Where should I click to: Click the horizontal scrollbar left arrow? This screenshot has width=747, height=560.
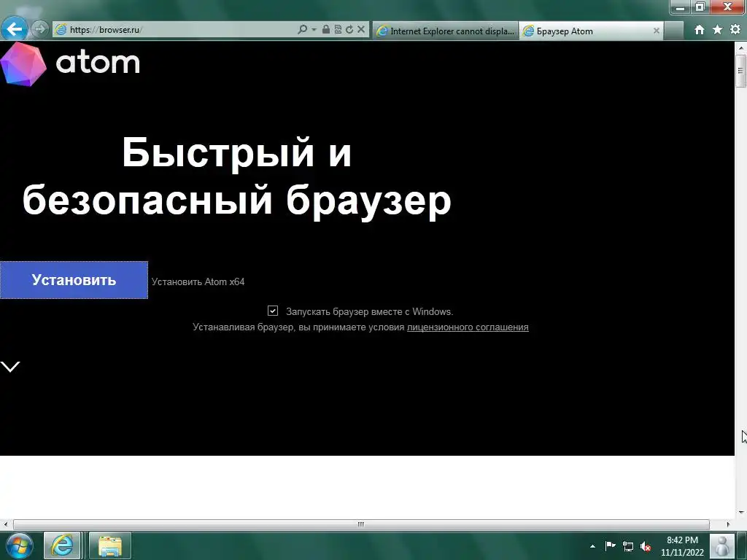pos(6,524)
